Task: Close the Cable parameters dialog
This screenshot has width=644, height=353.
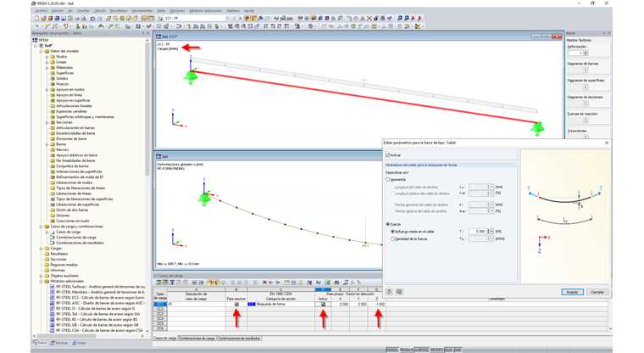Action: (607, 143)
